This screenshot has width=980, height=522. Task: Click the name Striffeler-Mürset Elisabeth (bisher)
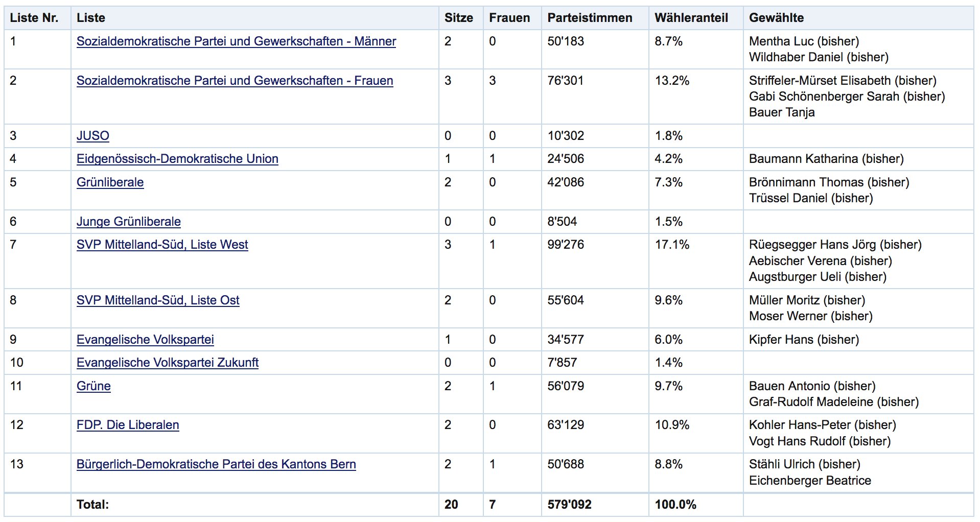click(843, 81)
